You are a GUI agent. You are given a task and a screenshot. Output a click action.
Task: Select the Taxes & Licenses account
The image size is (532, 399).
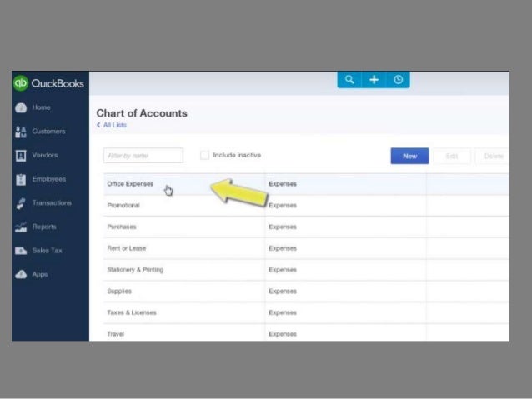pos(306,312)
